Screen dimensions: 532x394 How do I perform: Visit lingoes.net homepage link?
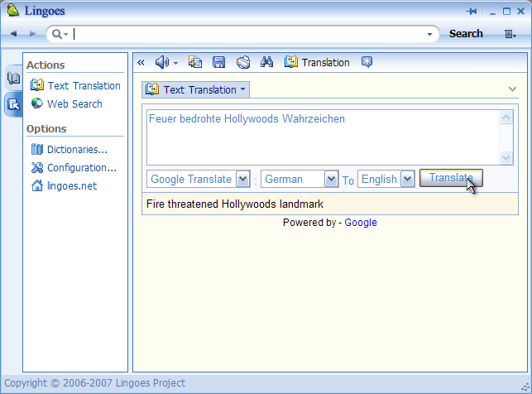[x=64, y=186]
